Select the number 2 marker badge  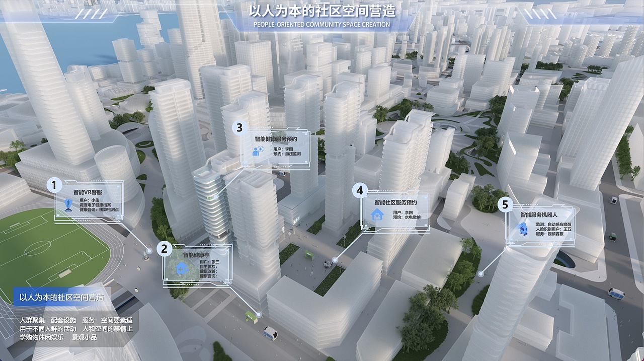click(164, 248)
